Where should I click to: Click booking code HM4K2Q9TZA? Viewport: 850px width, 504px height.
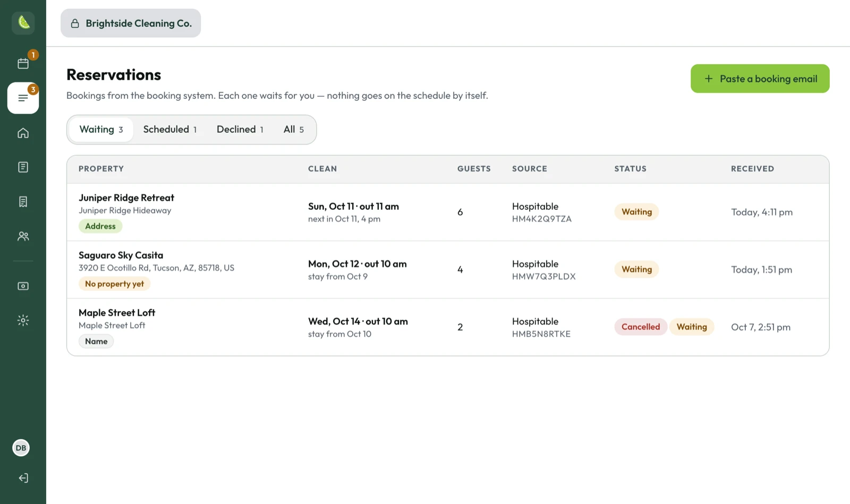coord(542,219)
